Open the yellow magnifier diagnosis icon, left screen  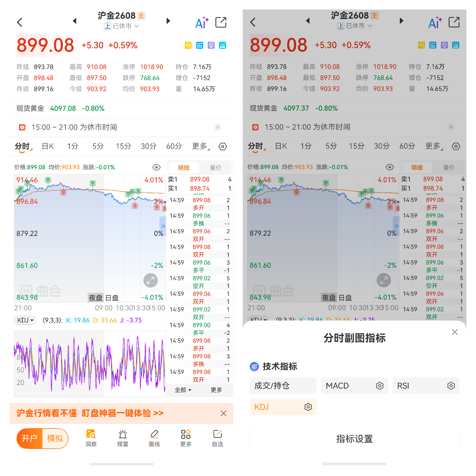point(188,45)
